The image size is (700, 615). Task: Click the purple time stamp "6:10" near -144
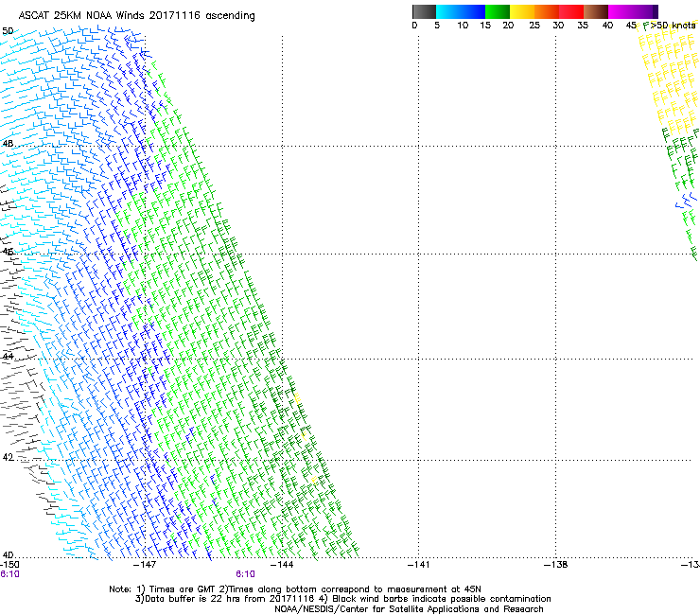(245, 574)
